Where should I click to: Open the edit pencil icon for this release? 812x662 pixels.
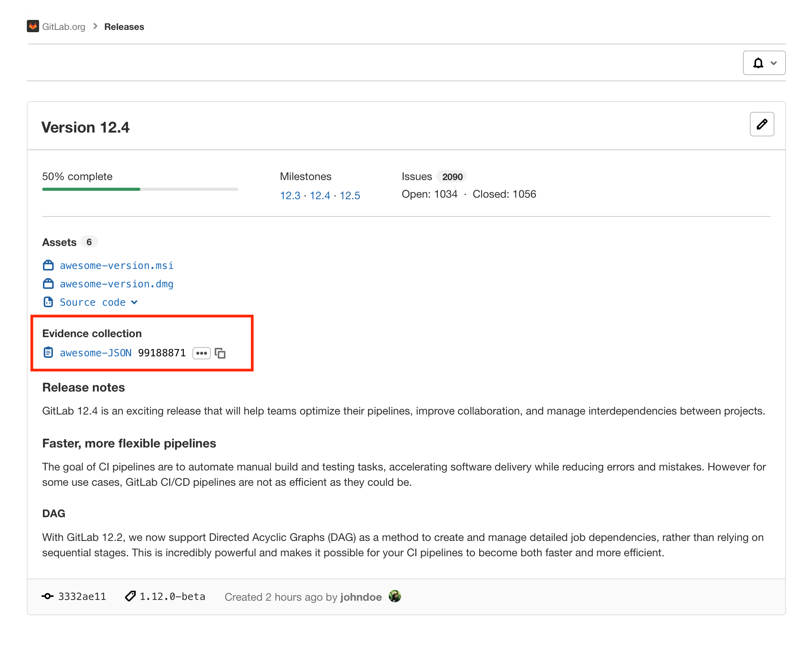(761, 124)
